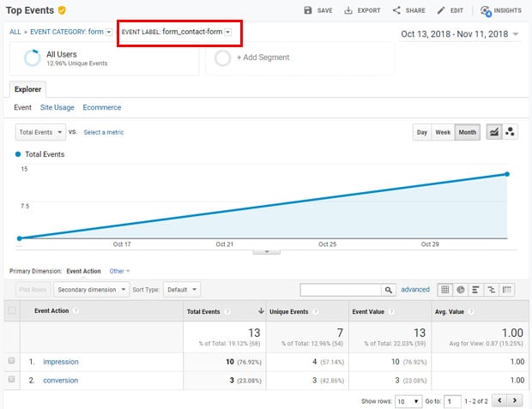Click the Select a metric link
The height and width of the screenshot is (409, 532).
point(104,132)
